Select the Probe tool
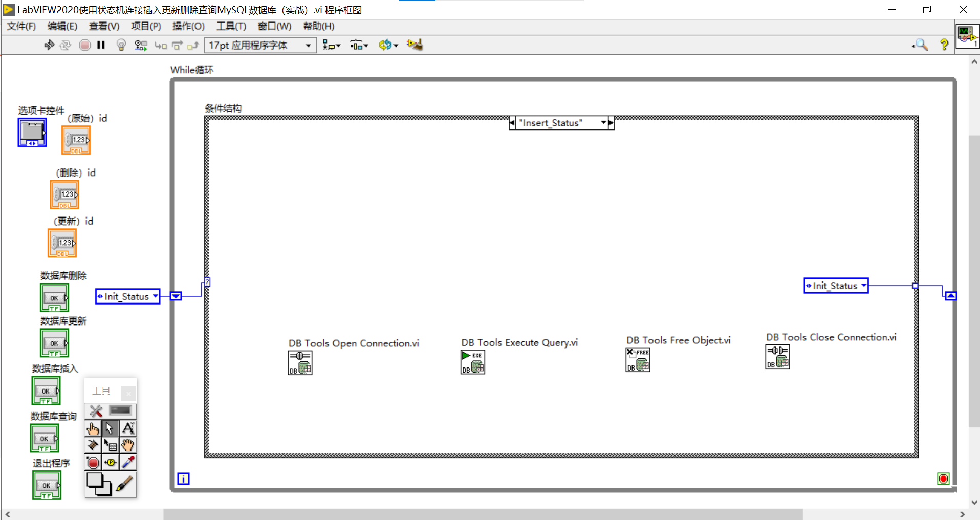Image resolution: width=980 pixels, height=520 pixels. (110, 462)
